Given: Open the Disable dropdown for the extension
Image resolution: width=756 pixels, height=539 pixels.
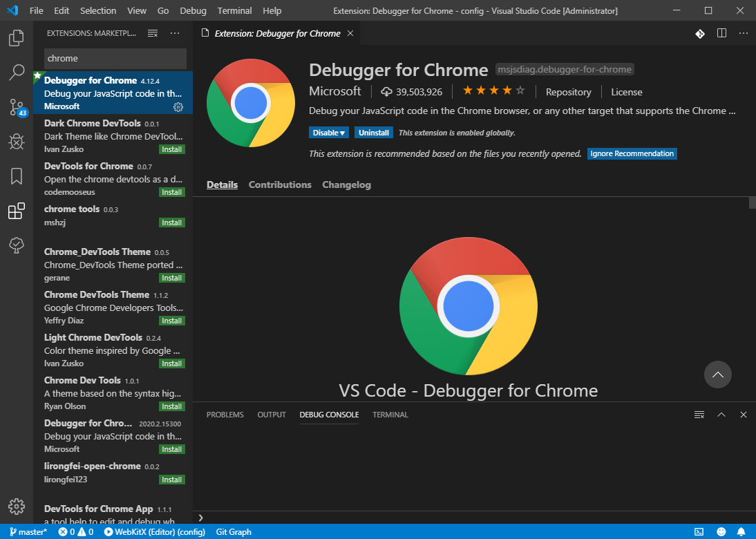Looking at the screenshot, I should point(329,133).
